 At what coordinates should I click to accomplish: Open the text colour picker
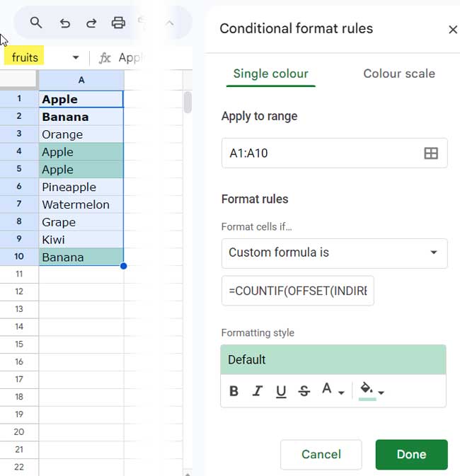point(327,388)
